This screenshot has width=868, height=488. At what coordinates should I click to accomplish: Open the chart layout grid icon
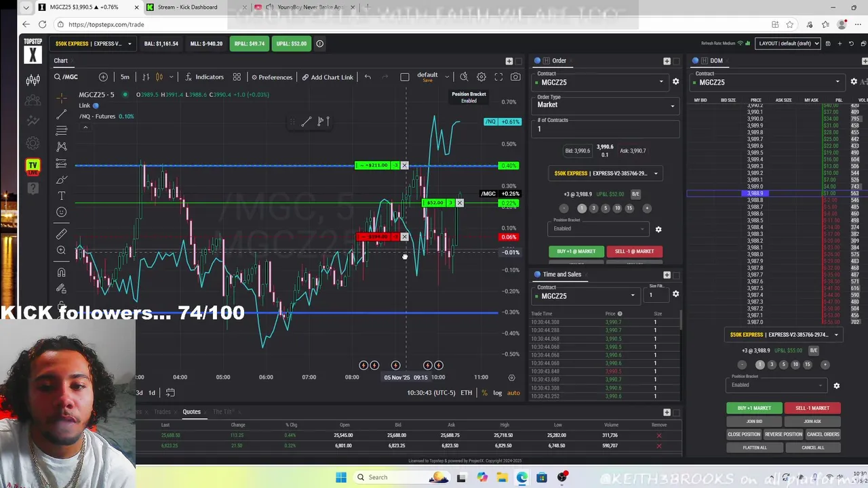pyautogui.click(x=237, y=77)
